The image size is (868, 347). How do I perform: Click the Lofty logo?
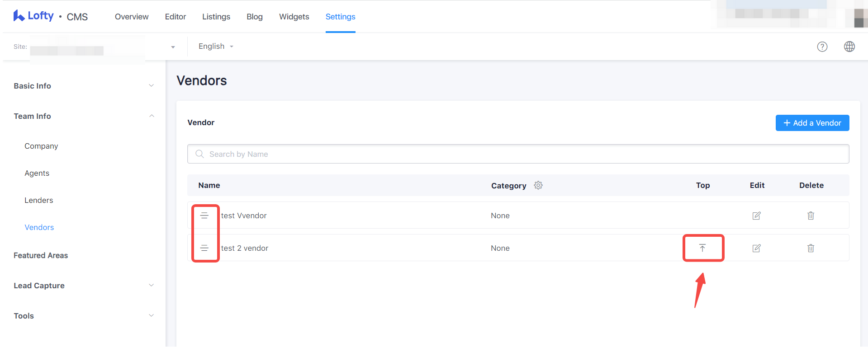[x=33, y=16]
